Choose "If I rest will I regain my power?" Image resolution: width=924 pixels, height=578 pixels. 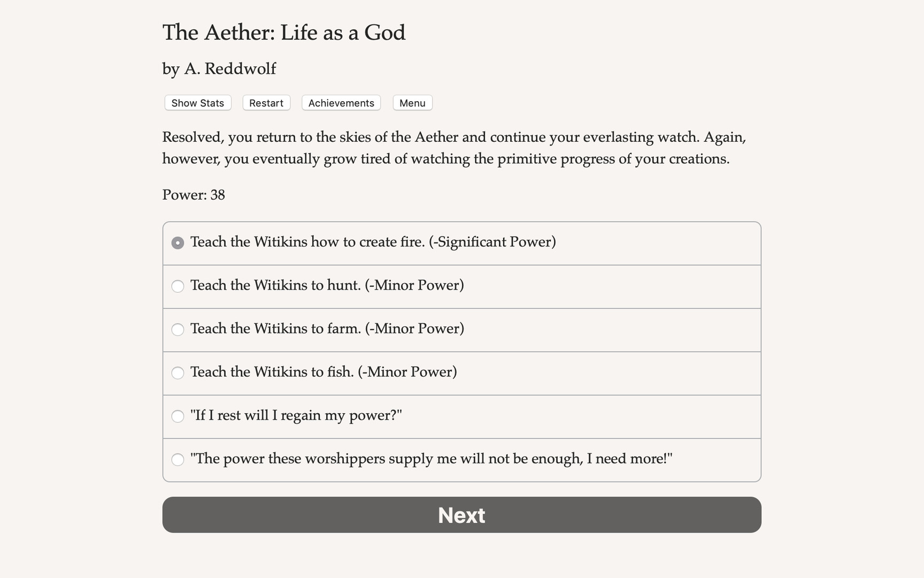click(x=295, y=416)
